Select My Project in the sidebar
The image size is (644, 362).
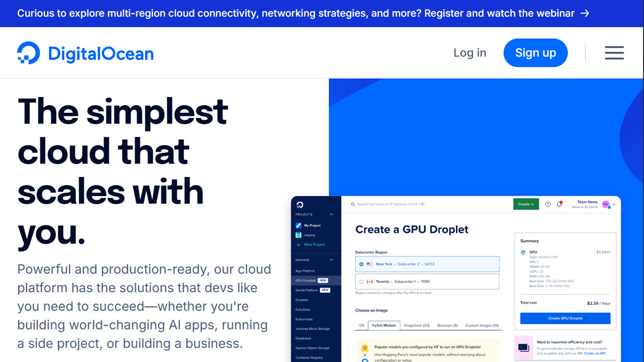[x=312, y=225]
